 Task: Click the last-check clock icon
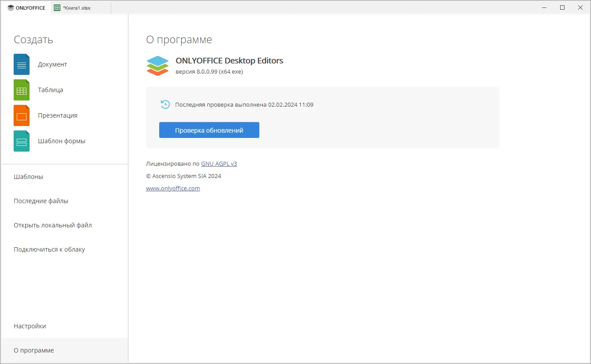[165, 104]
